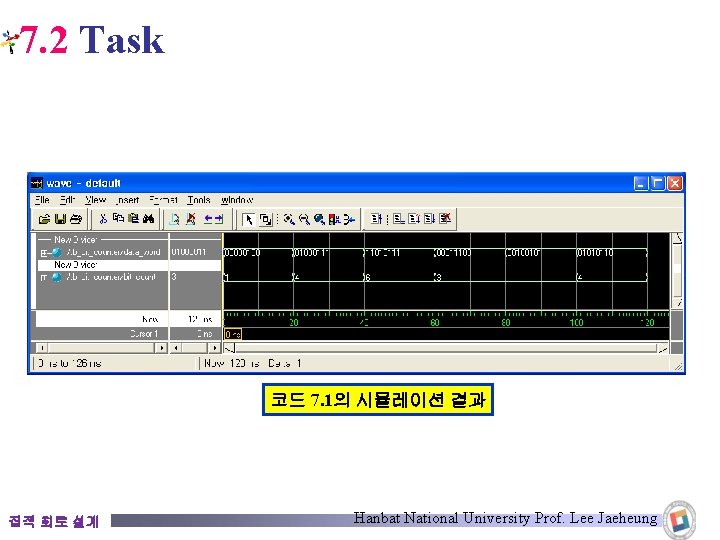Open the Format menu
Viewport: 720px width, 540px height.
[x=163, y=200]
